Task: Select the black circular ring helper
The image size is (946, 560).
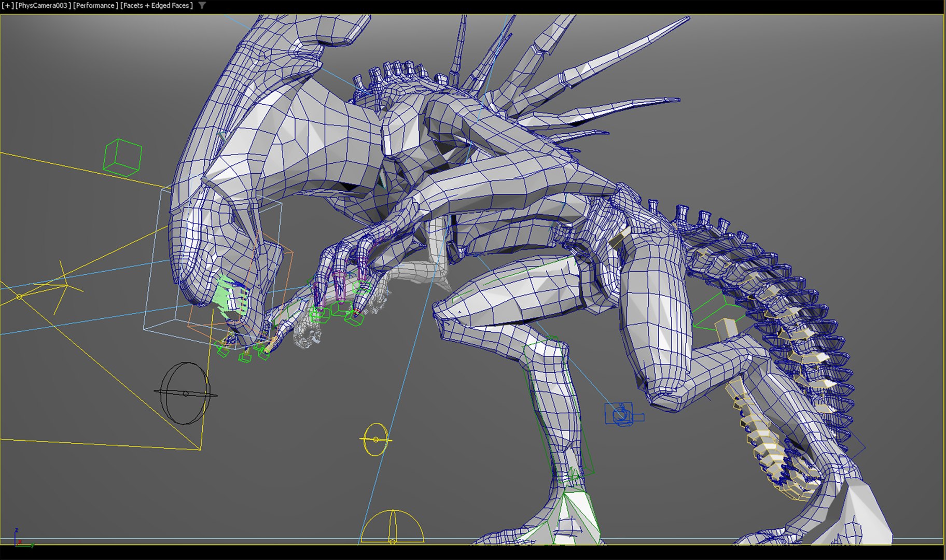Action: tap(185, 394)
